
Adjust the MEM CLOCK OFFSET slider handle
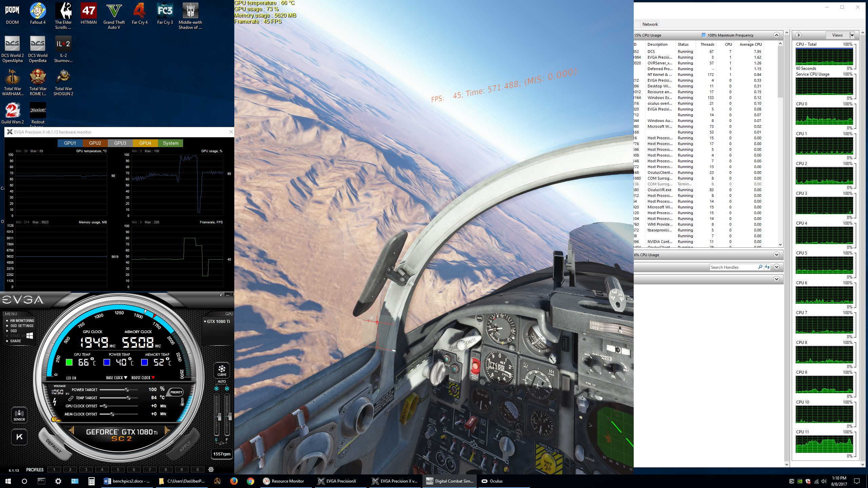tap(112, 414)
